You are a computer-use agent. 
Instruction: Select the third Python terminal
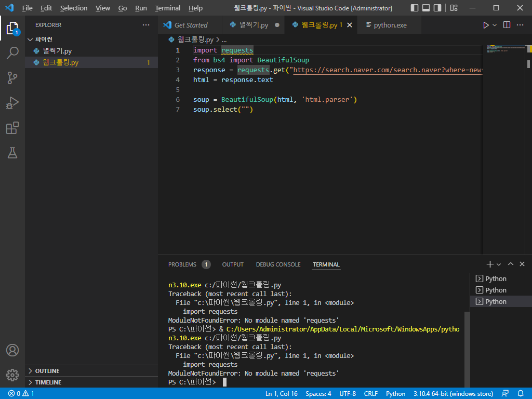pyautogui.click(x=501, y=302)
